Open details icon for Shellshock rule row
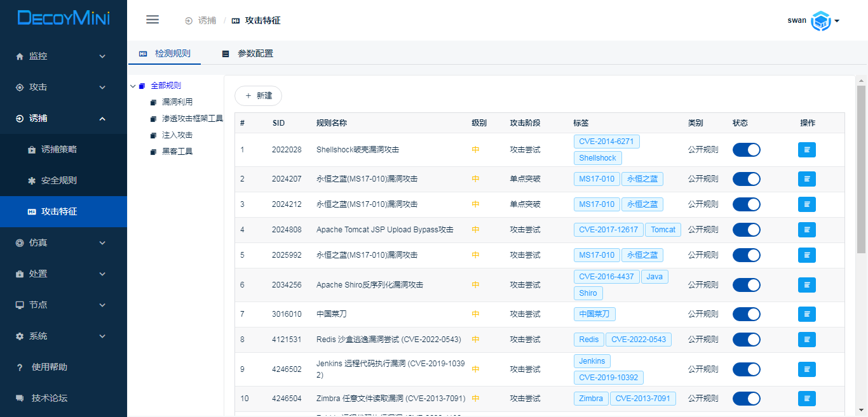Screen dimensions: 868x417 pyautogui.click(x=806, y=150)
